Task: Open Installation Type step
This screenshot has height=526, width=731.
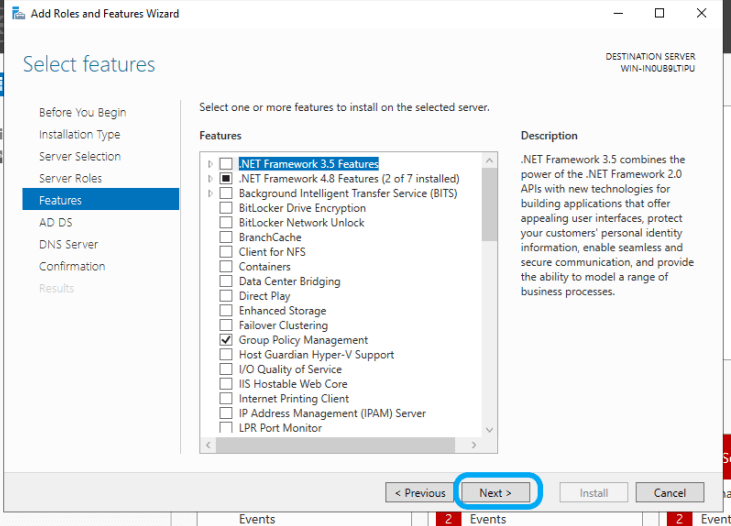Action: point(80,134)
